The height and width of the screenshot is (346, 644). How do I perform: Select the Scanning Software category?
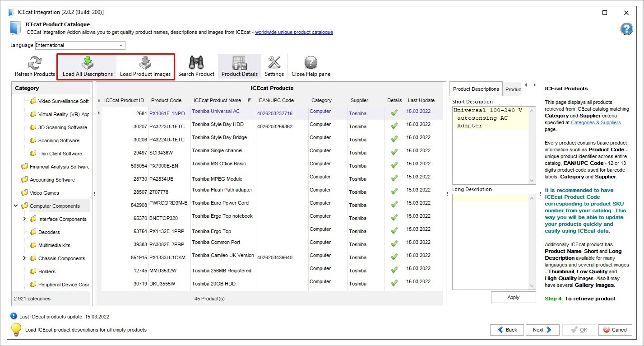(59, 140)
